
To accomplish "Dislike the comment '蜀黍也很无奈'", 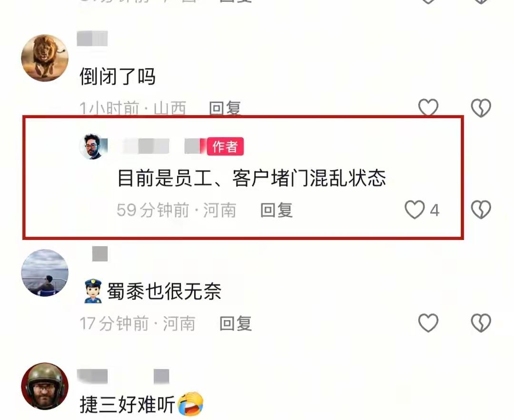I will 481,323.
